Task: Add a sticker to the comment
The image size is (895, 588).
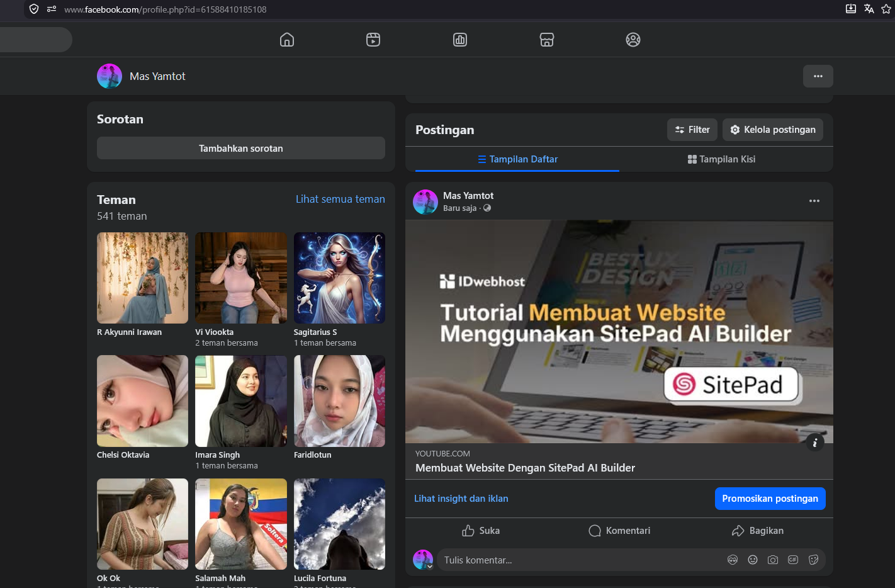Action: tap(813, 560)
